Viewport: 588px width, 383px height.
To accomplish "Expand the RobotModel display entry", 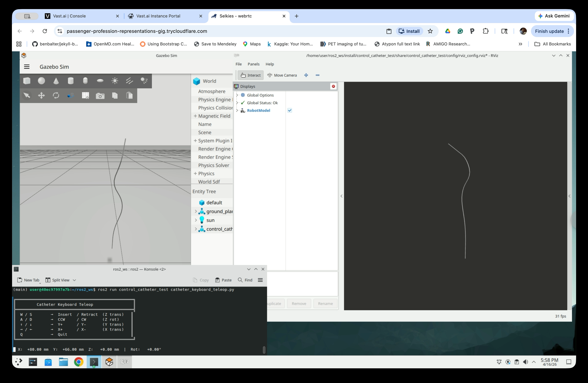I will click(x=237, y=110).
